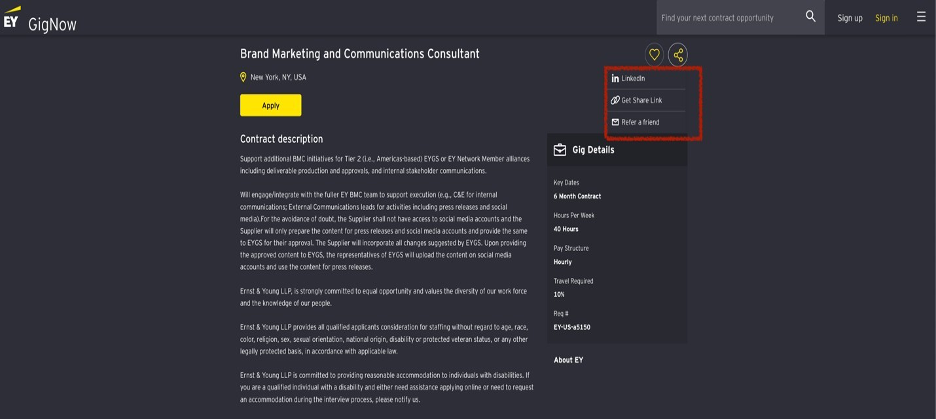Screen dimensions: 936x420
Task: Collapse the share options dropdown
Action: 678,55
